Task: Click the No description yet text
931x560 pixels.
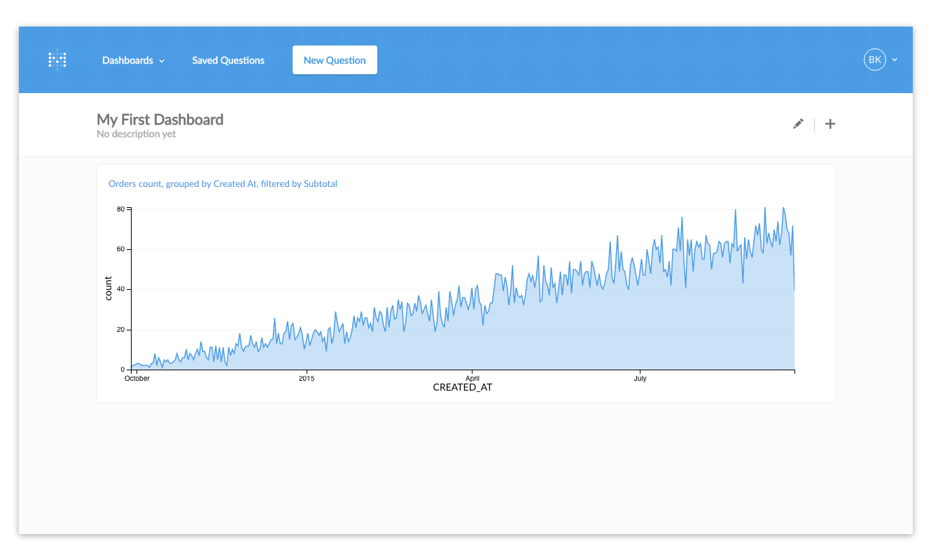Action: coord(136,134)
